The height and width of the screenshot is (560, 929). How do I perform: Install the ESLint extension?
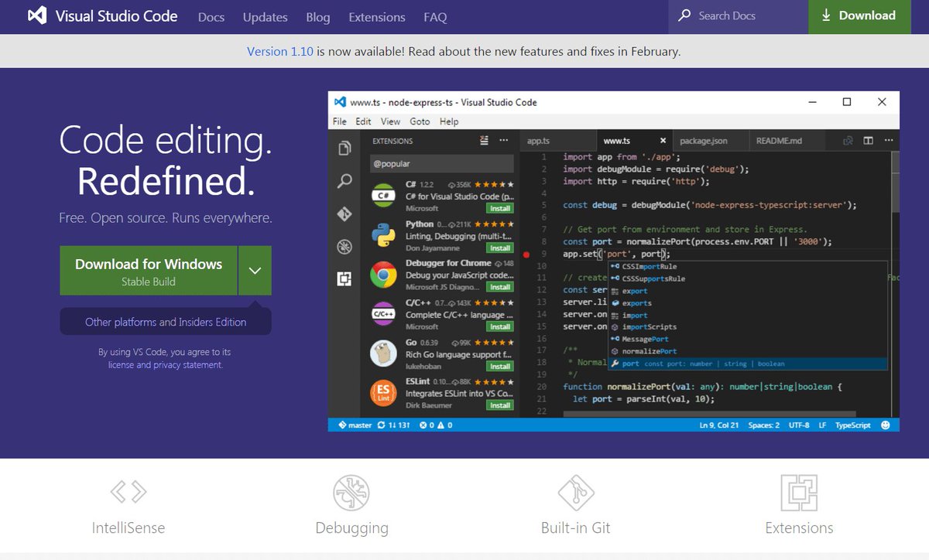499,405
